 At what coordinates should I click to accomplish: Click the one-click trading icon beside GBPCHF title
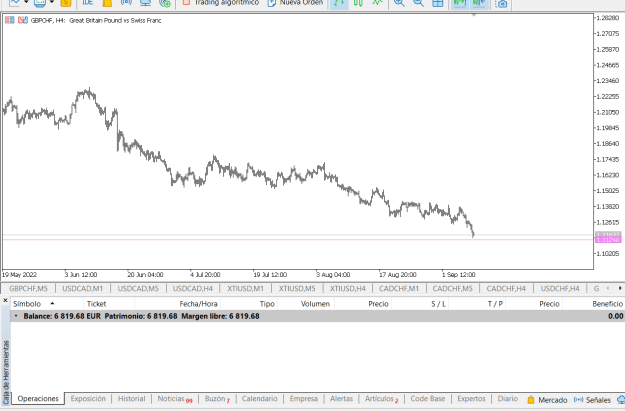click(x=10, y=20)
